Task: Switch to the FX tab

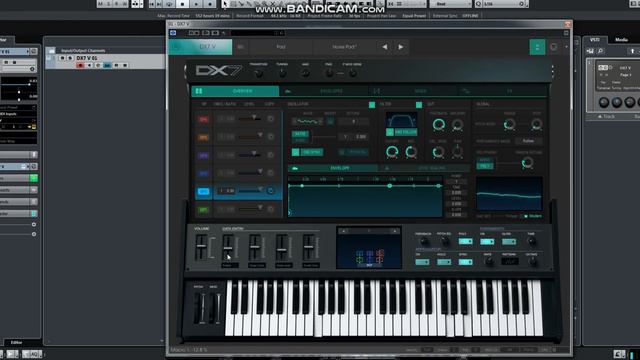Action: click(x=502, y=91)
